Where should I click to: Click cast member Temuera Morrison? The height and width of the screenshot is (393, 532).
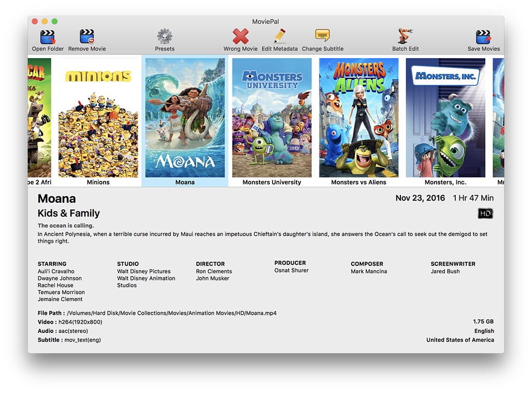click(61, 292)
